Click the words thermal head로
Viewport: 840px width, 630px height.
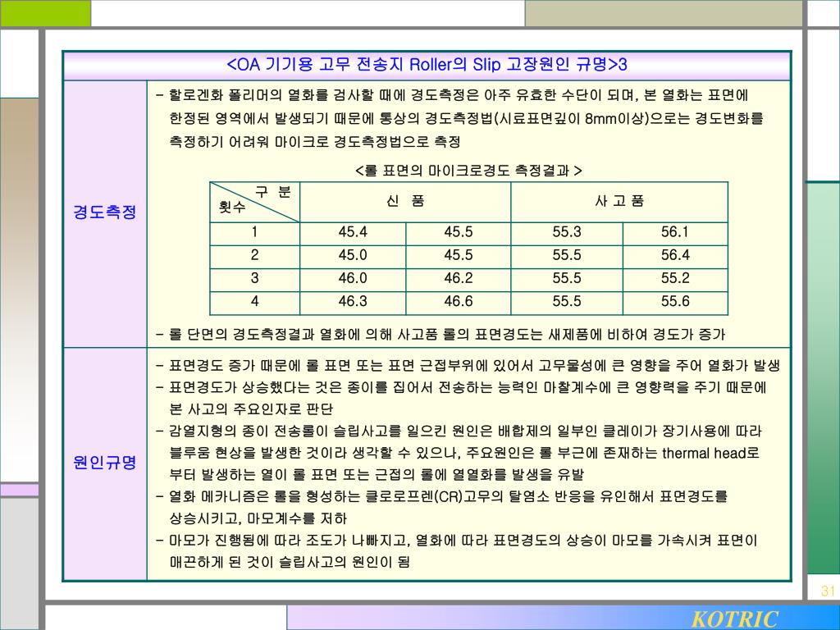(x=711, y=454)
